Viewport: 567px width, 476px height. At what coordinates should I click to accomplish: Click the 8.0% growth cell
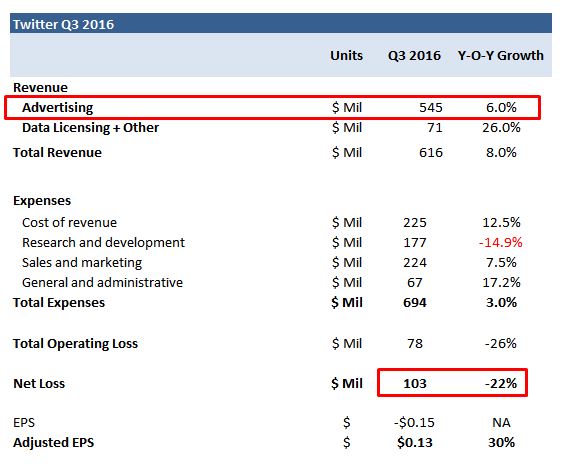(x=501, y=153)
